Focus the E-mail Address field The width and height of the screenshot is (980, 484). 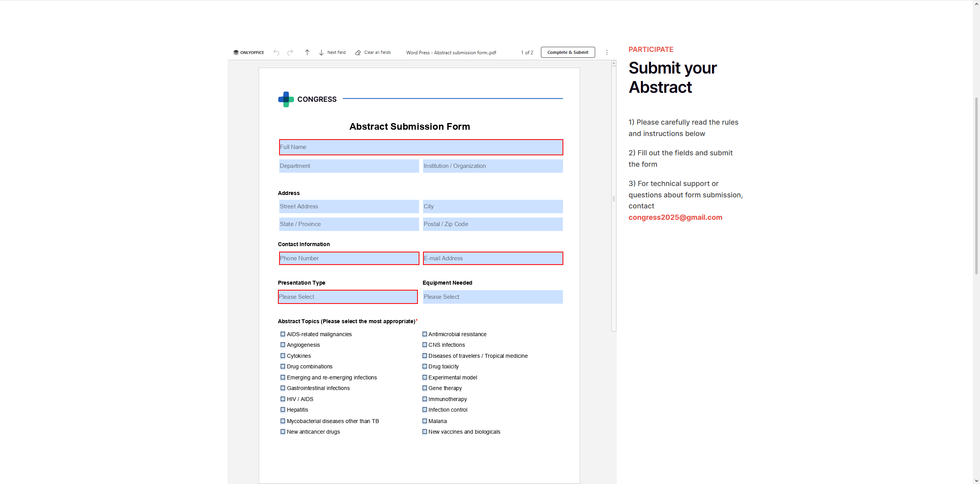pyautogui.click(x=493, y=258)
